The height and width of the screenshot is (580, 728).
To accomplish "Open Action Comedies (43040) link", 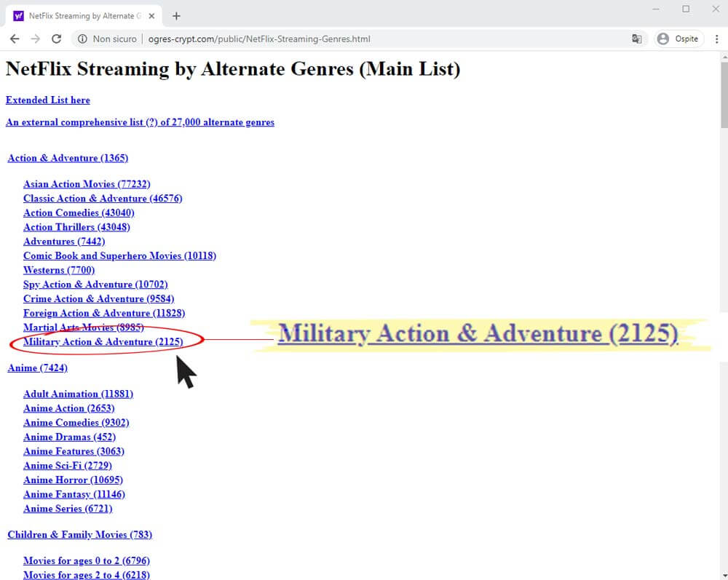I will [79, 213].
